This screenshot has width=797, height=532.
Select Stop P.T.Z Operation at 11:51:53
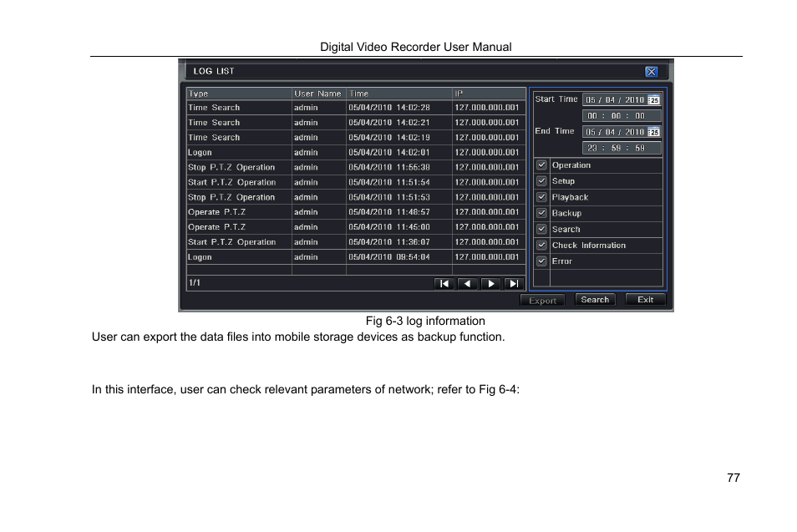tap(357, 197)
